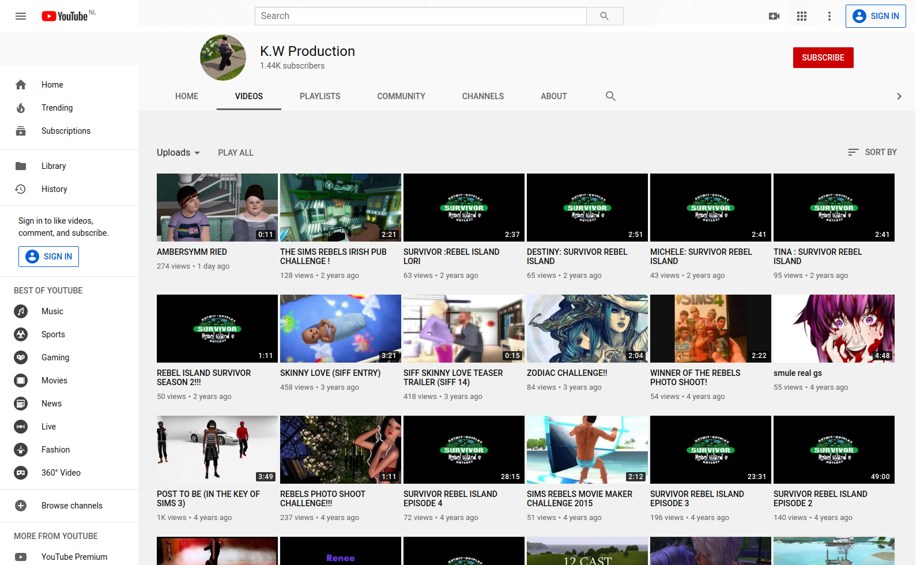Open Destiny: Survivor Rebel Island title
The image size is (924, 565).
coord(577,257)
